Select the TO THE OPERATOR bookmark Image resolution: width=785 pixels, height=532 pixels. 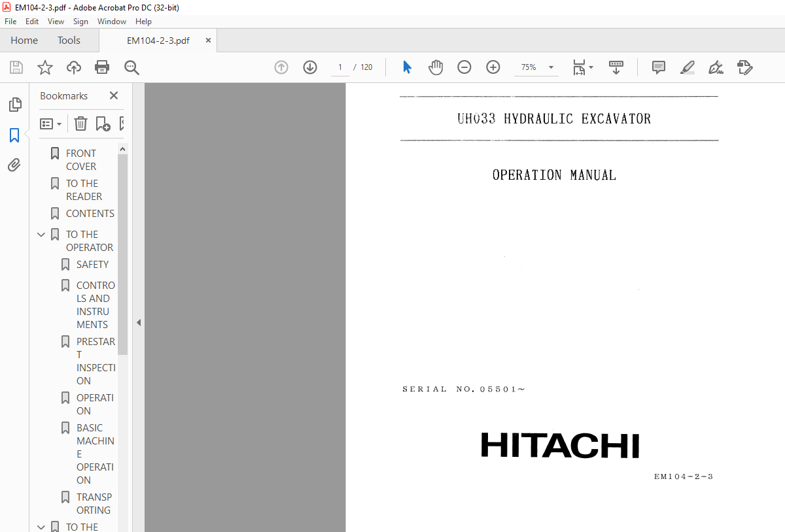90,241
